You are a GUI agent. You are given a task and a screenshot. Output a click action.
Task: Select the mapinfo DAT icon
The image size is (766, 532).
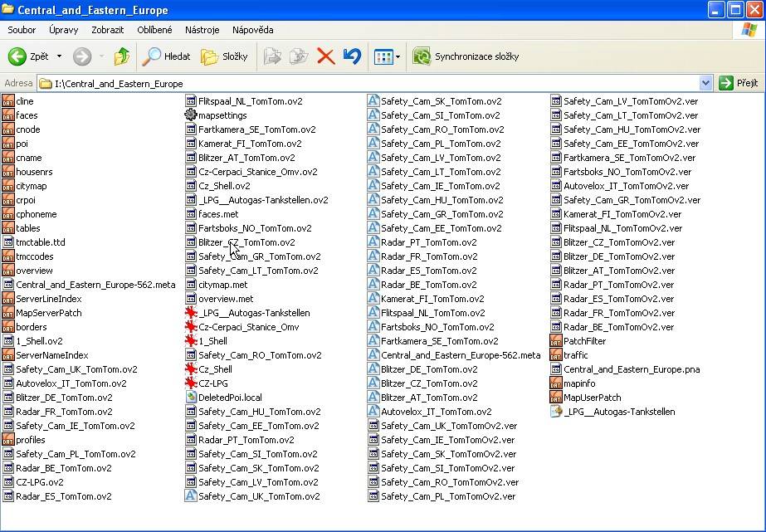tap(556, 383)
